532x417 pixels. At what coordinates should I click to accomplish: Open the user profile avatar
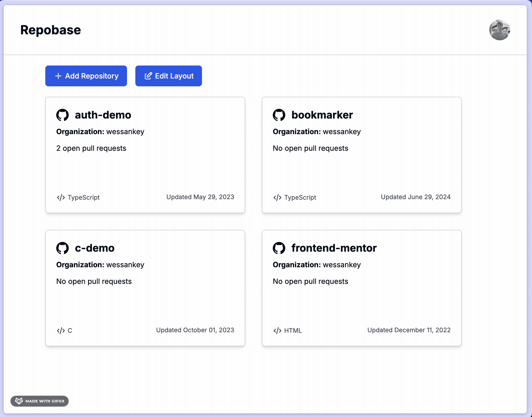(499, 30)
